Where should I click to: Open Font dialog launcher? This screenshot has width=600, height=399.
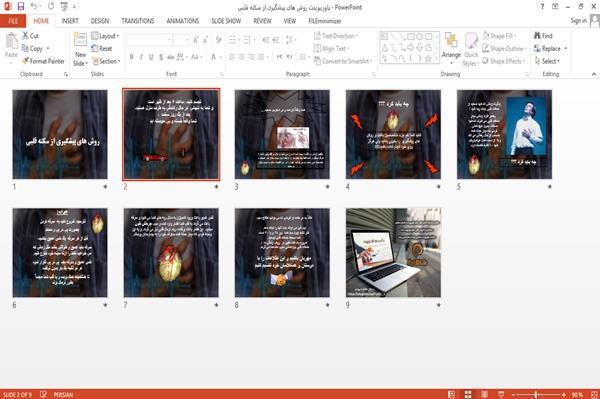pyautogui.click(x=222, y=74)
